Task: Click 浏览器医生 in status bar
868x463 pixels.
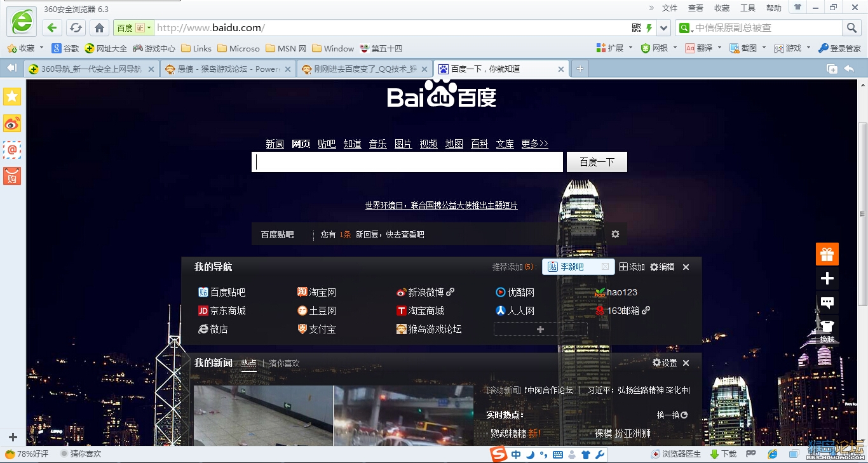Action: pos(676,454)
